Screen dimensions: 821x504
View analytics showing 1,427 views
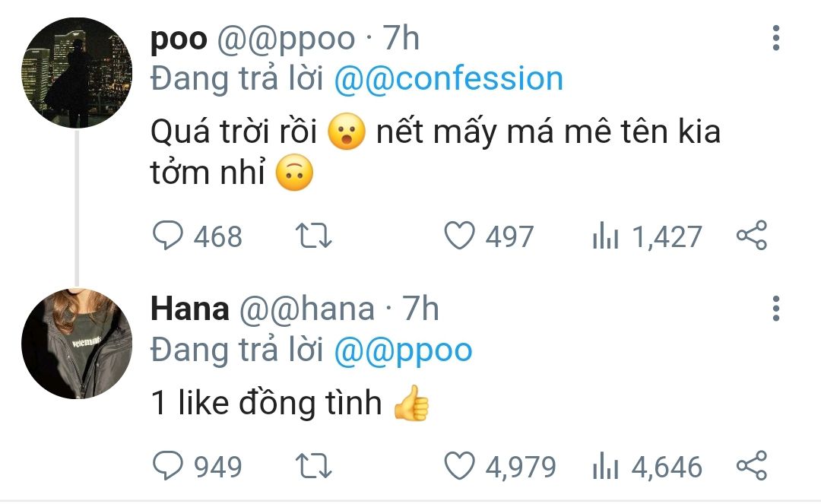point(647,236)
